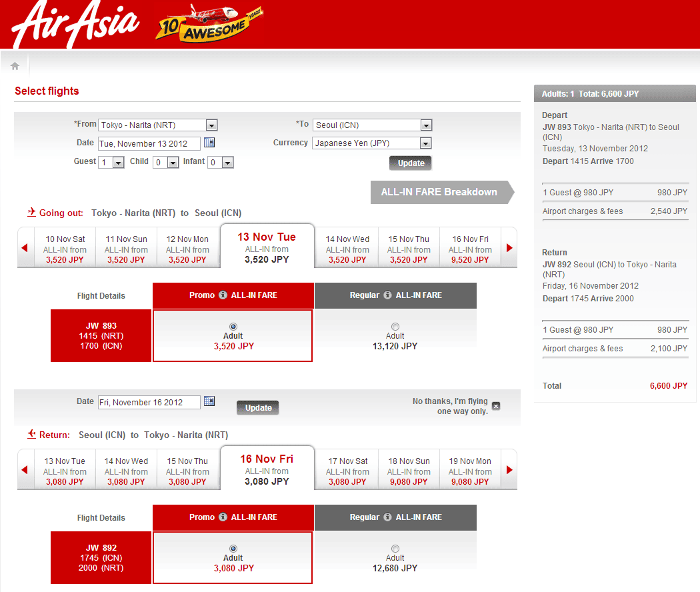This screenshot has width=700, height=592.
Task: Open the return date calendar picker icon
Action: 209,401
